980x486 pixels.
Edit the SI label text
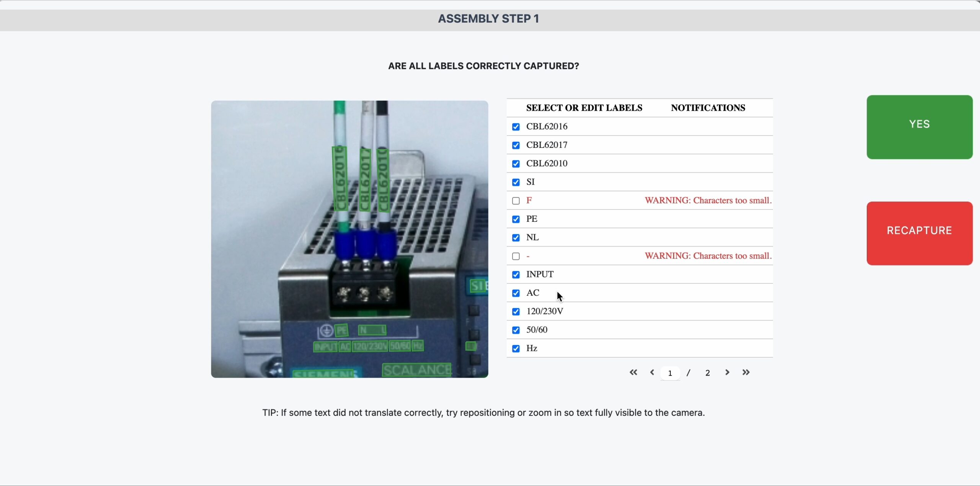pos(530,182)
